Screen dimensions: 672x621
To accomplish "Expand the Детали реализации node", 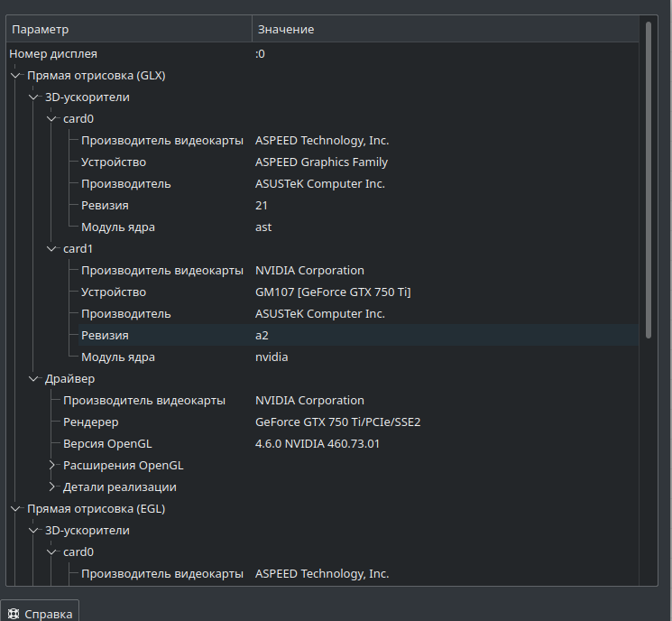I will click(51, 487).
